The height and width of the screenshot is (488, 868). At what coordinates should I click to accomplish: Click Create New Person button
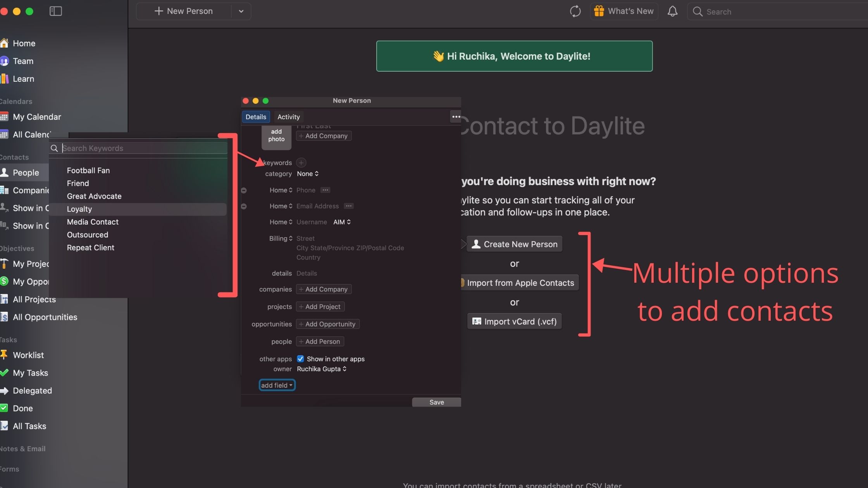514,244
